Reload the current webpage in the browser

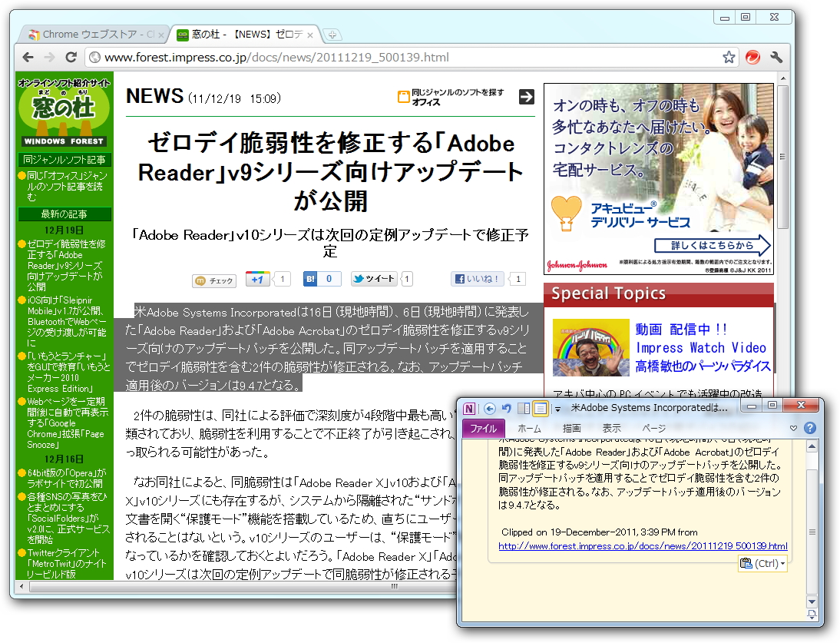tap(71, 57)
